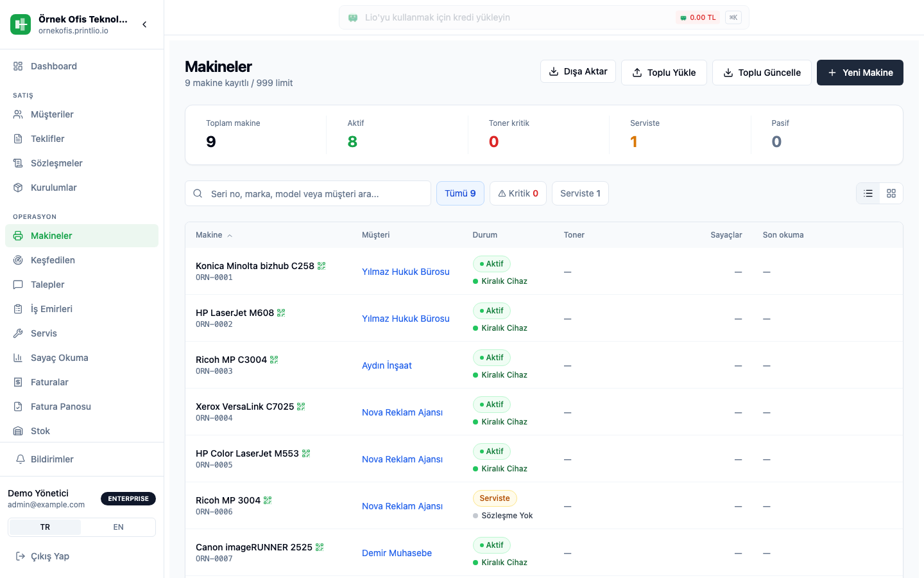Click the Toner kritik stat card
Viewport: 924px width, 578px height.
539,135
